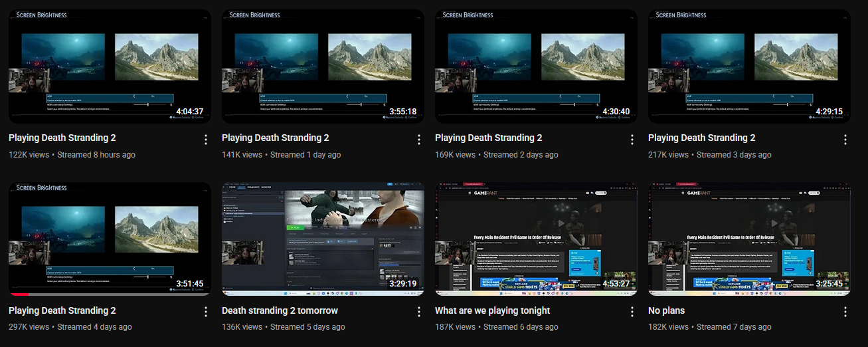Viewport: 868px width, 347px height.
Task: Open options menu for video streamed 2 days ago
Action: [632, 140]
